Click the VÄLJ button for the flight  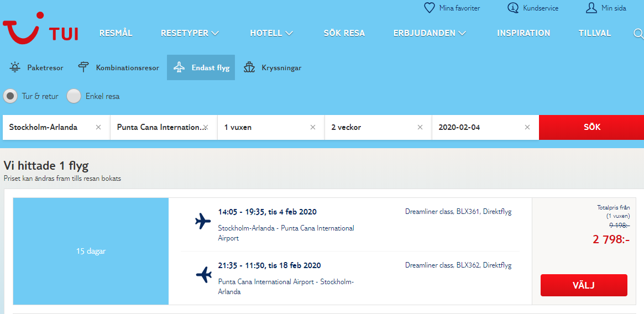[584, 285]
